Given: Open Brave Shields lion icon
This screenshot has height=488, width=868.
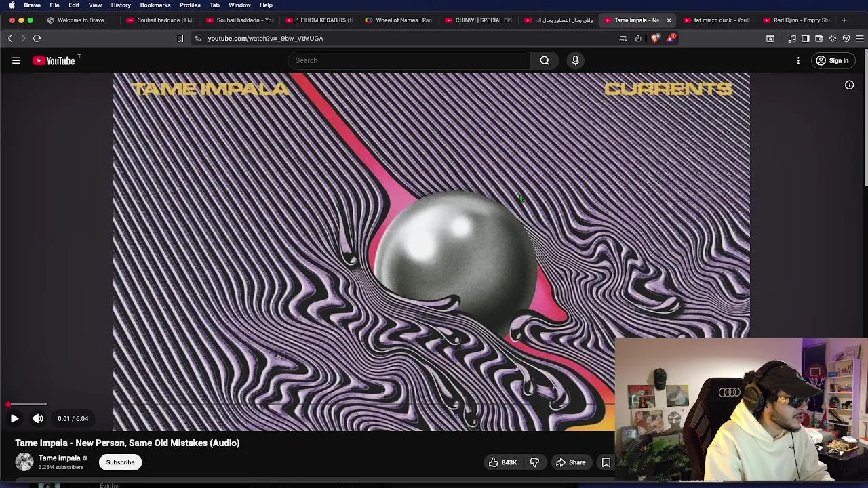Looking at the screenshot, I should click(654, 39).
